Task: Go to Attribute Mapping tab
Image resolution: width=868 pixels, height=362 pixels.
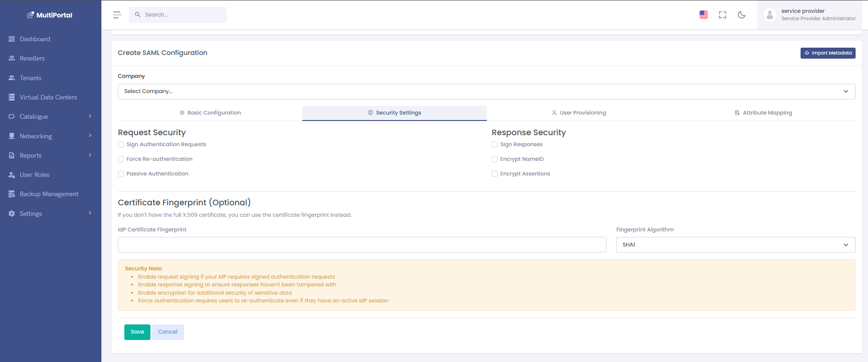Action: click(x=763, y=113)
